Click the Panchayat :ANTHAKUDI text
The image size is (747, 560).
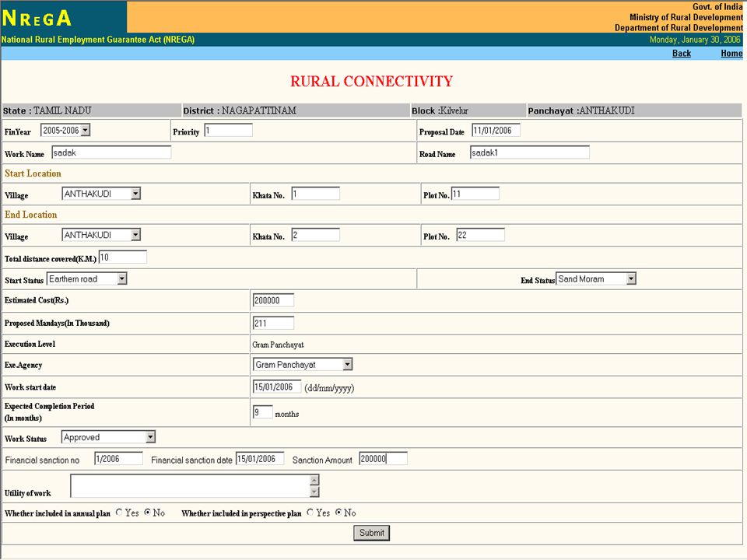coord(581,110)
